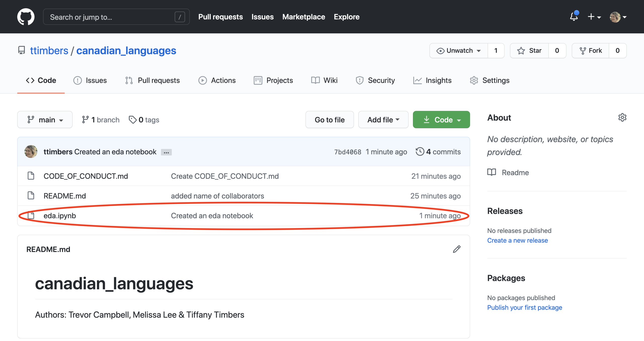The height and width of the screenshot is (341, 644).
Task: Click the About section gear icon
Action: coord(622,117)
